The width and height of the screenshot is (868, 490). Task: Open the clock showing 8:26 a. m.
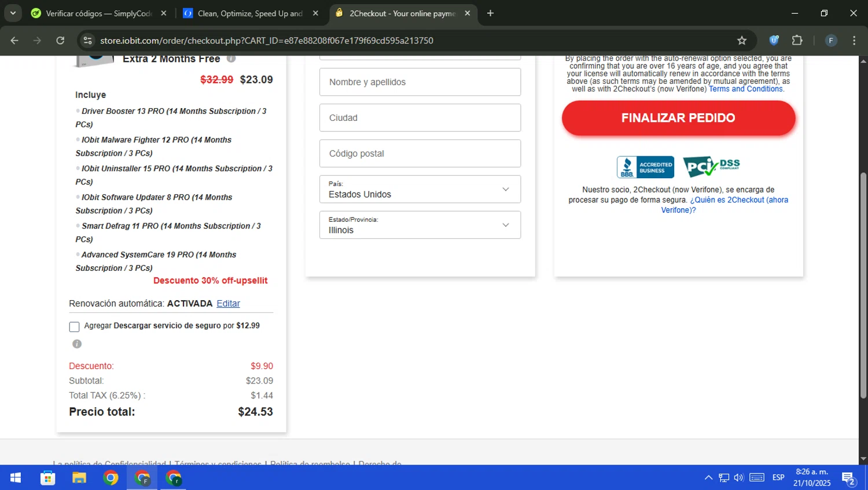coord(812,478)
